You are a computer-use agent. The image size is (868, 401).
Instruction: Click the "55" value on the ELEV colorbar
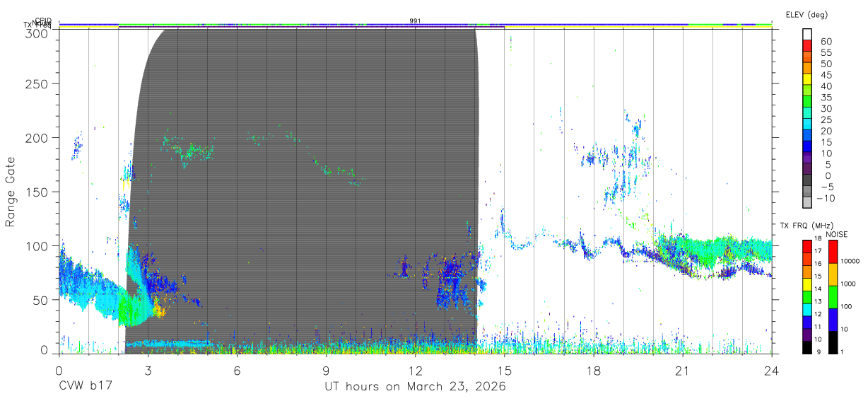click(826, 53)
